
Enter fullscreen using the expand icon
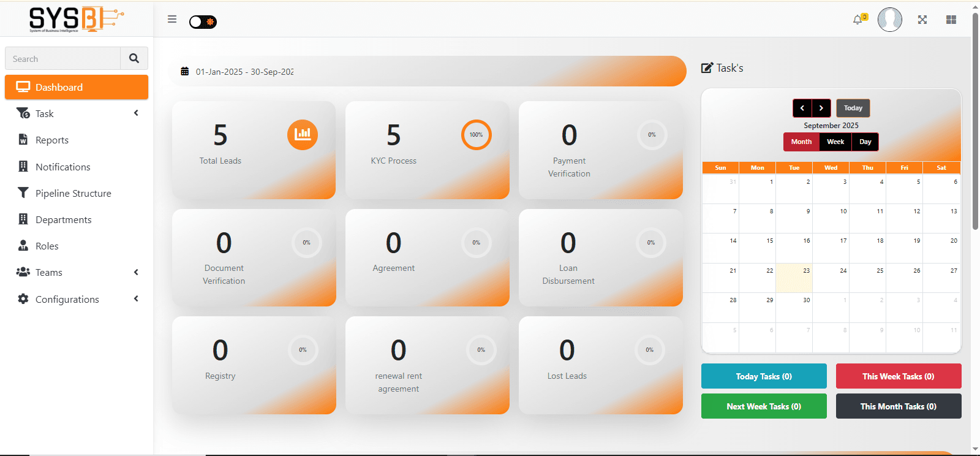(x=922, y=20)
